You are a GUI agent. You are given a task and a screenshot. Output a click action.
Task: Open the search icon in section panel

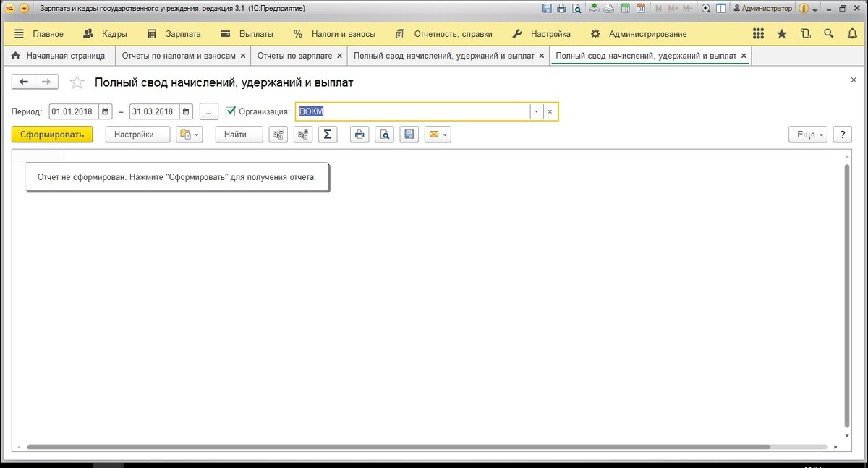coord(830,34)
